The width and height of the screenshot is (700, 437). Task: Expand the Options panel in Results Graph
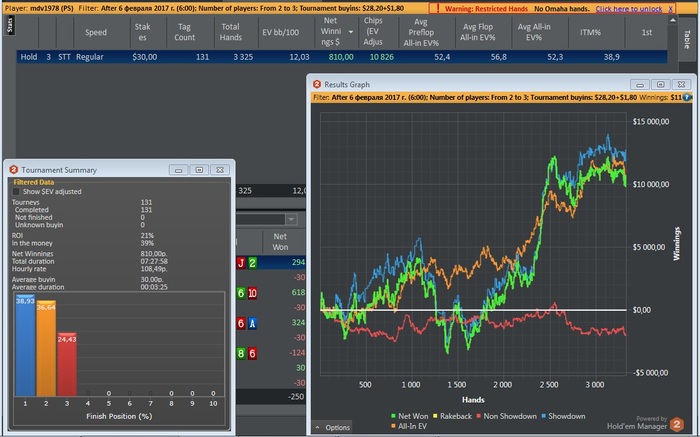point(333,427)
